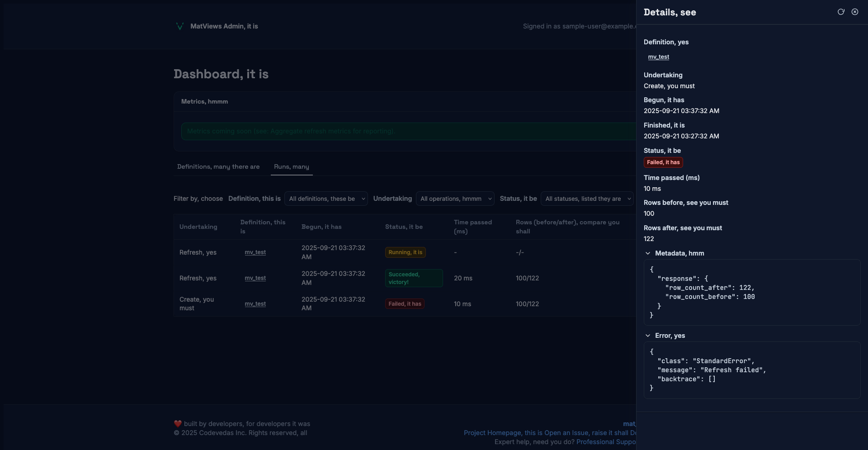Open the Project Homepage footer link

tap(493, 433)
